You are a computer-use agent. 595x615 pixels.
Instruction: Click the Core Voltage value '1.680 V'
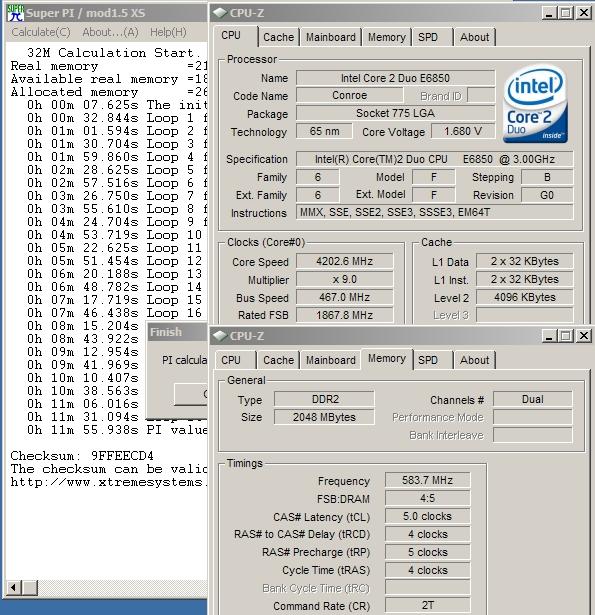463,131
